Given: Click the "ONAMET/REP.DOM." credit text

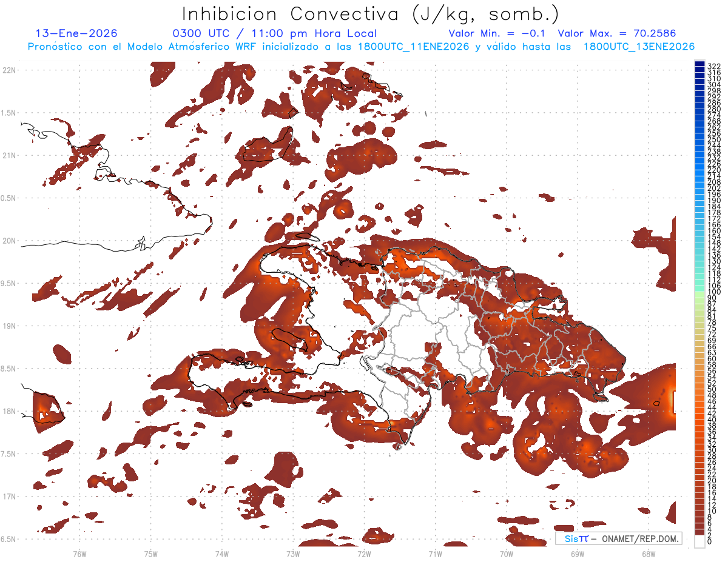Looking at the screenshot, I should [x=640, y=538].
